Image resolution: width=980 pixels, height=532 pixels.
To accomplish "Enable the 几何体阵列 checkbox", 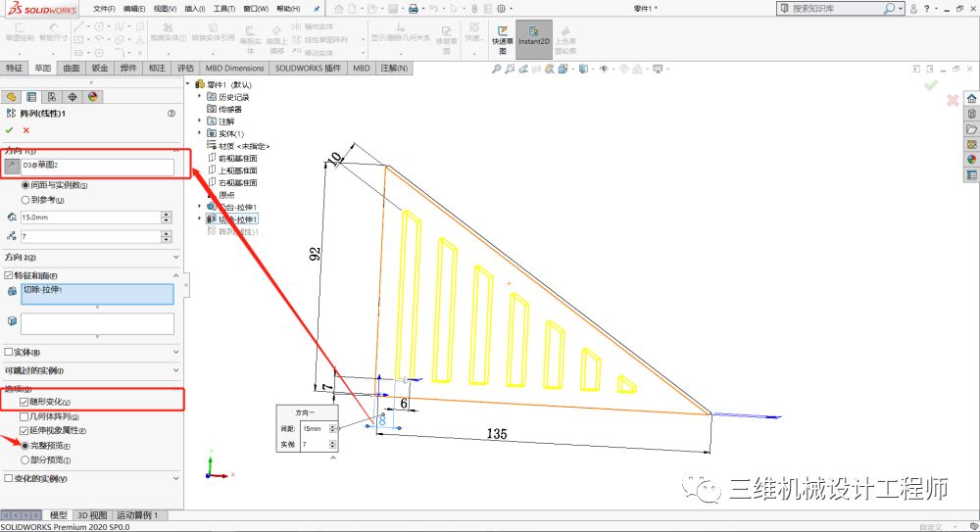I will pos(24,416).
